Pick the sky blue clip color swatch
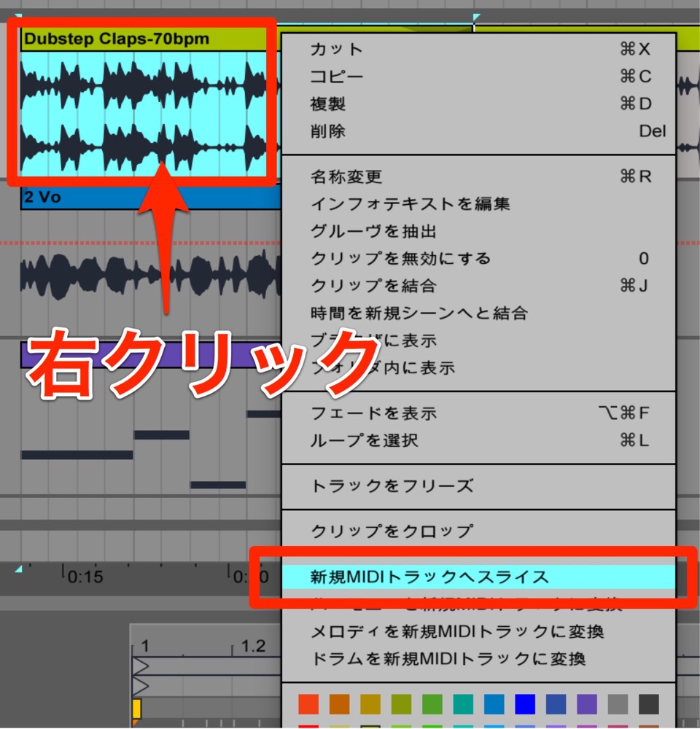The height and width of the screenshot is (729, 700). coord(494,704)
